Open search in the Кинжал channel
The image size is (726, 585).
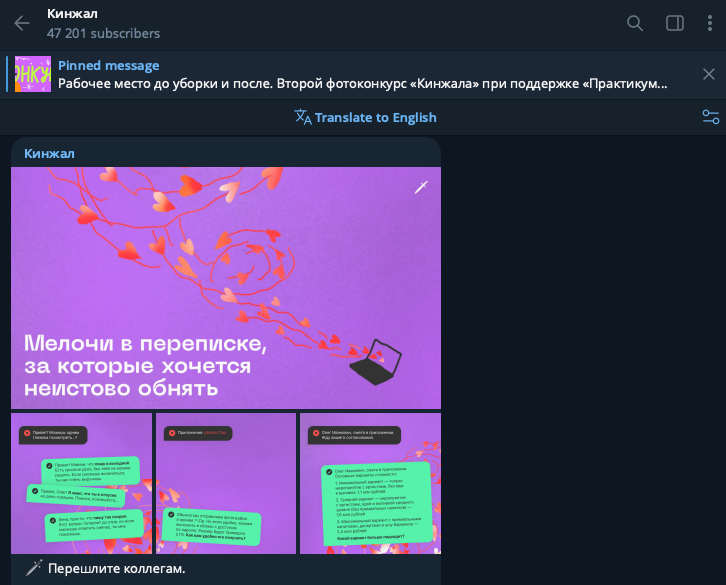pyautogui.click(x=635, y=23)
